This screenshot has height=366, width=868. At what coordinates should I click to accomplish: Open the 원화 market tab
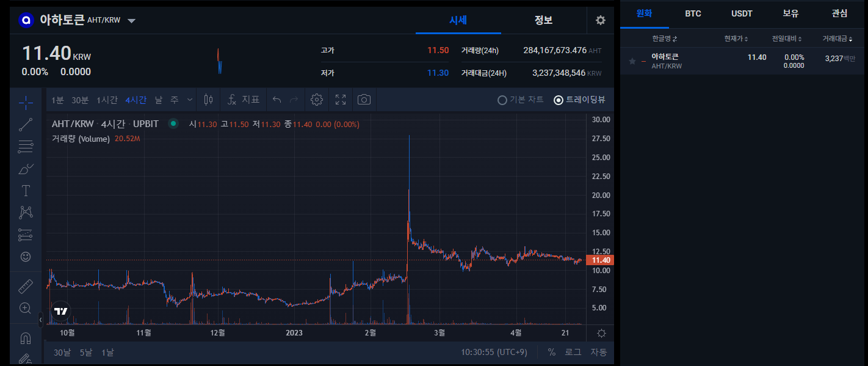coord(645,13)
